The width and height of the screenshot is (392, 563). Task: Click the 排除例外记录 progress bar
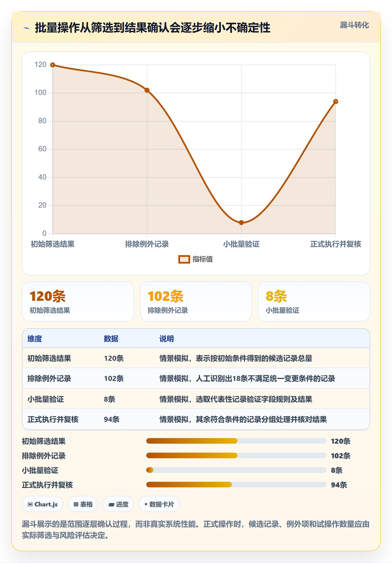[x=236, y=456]
